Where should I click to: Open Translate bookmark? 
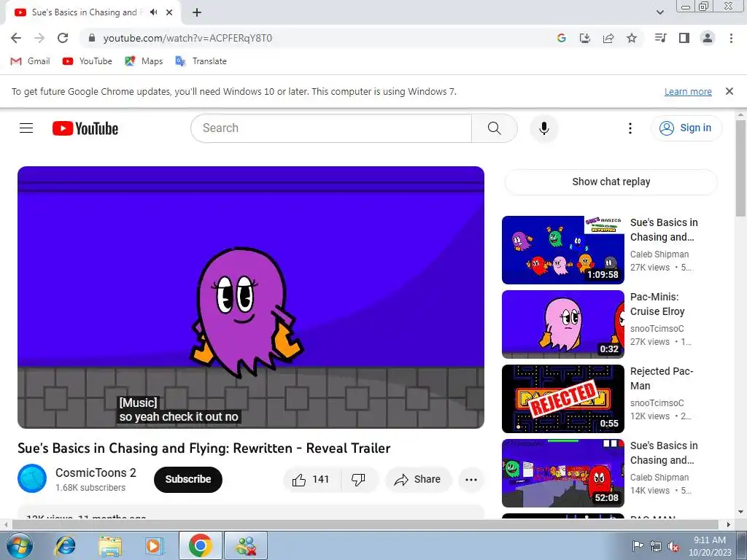[x=201, y=61]
